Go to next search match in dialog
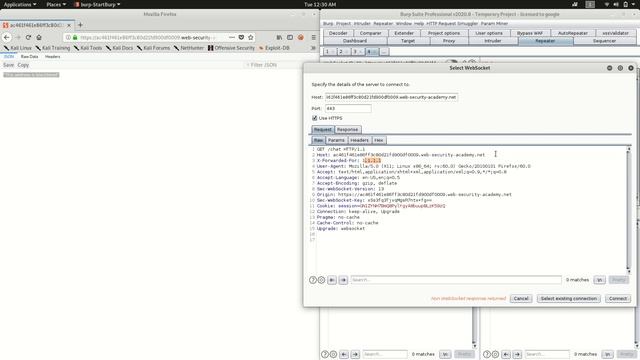The width and height of the screenshot is (640, 360). click(x=343, y=280)
